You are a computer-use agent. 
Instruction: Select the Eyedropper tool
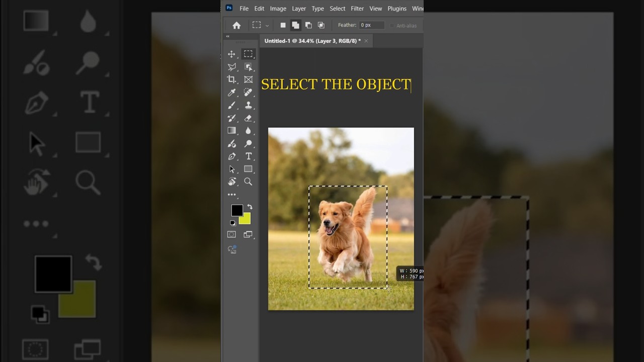tap(231, 93)
